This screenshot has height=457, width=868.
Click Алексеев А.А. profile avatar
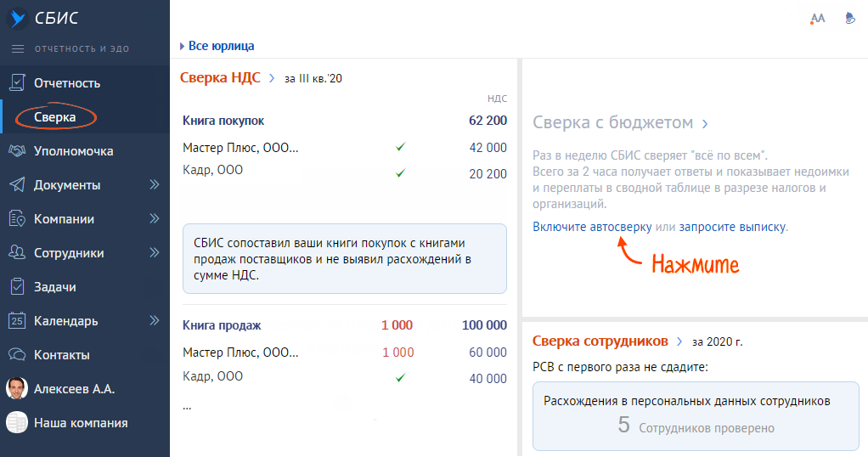coord(17,389)
